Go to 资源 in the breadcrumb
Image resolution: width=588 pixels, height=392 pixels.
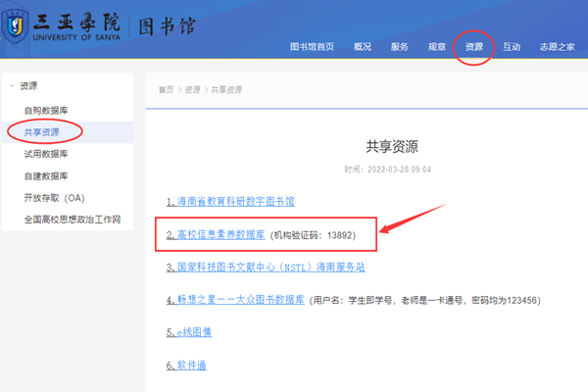pyautogui.click(x=192, y=89)
